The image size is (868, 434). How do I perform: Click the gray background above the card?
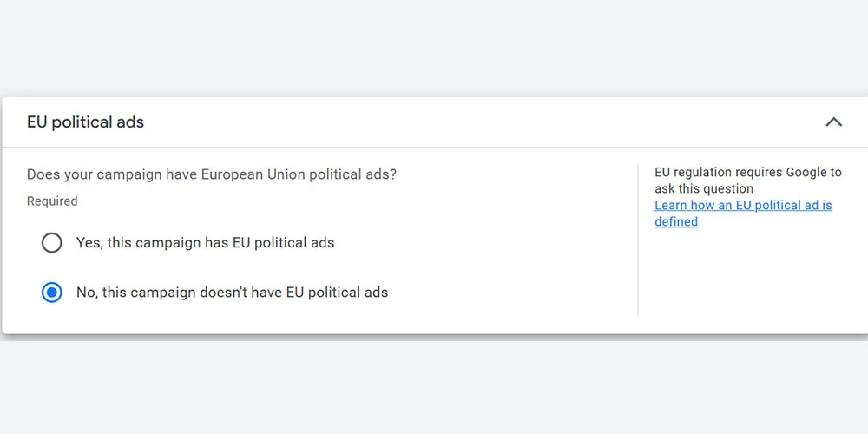tap(434, 48)
